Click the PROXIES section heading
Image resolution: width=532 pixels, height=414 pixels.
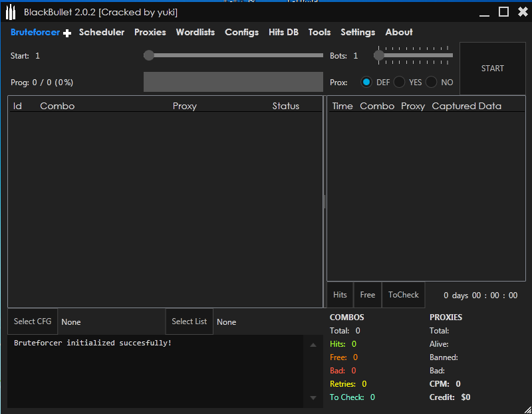[x=446, y=317]
